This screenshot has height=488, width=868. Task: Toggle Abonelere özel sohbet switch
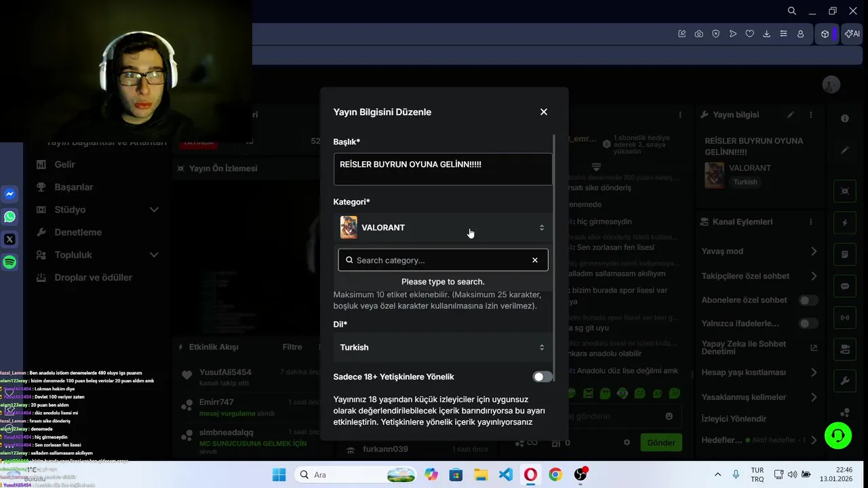point(808,300)
